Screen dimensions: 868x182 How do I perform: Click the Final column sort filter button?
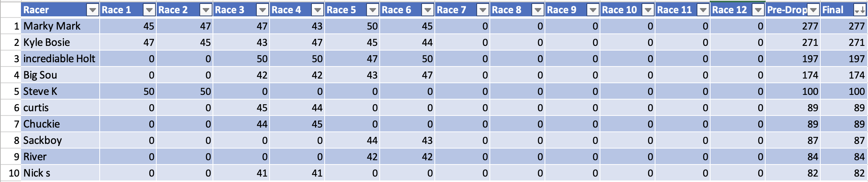tap(859, 10)
